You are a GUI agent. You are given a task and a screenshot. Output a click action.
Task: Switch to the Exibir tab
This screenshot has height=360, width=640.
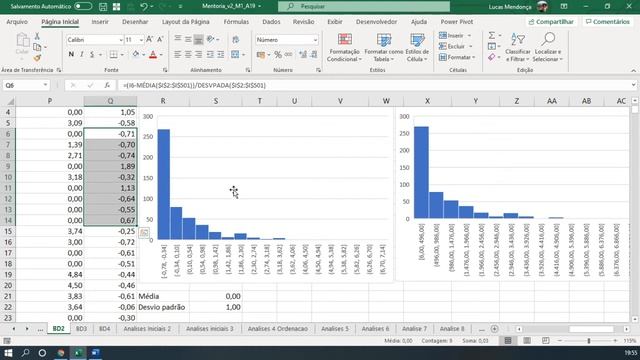pos(335,22)
